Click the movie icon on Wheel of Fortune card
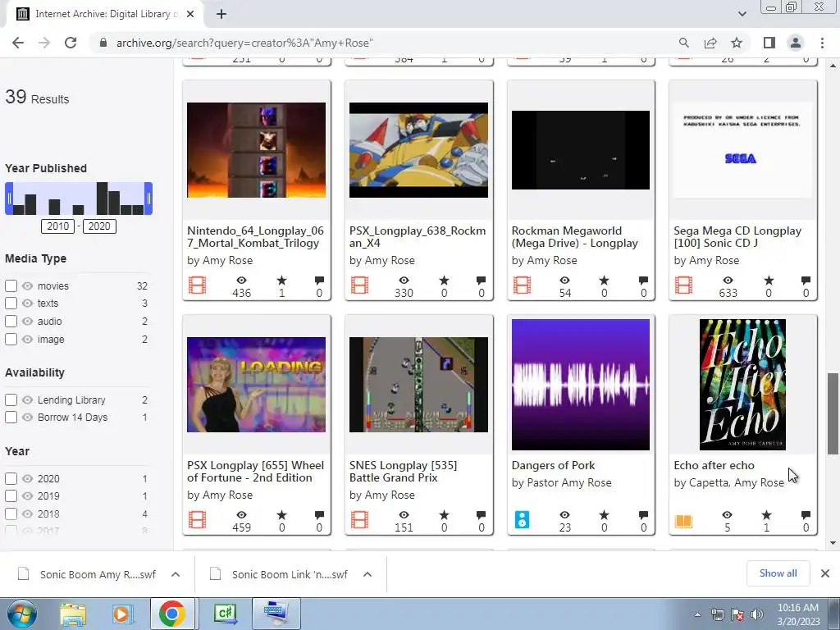 click(x=197, y=519)
